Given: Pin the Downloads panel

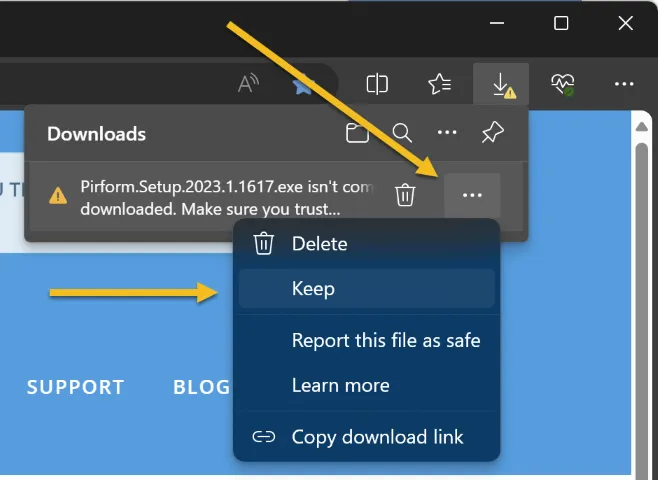Looking at the screenshot, I should (x=492, y=133).
